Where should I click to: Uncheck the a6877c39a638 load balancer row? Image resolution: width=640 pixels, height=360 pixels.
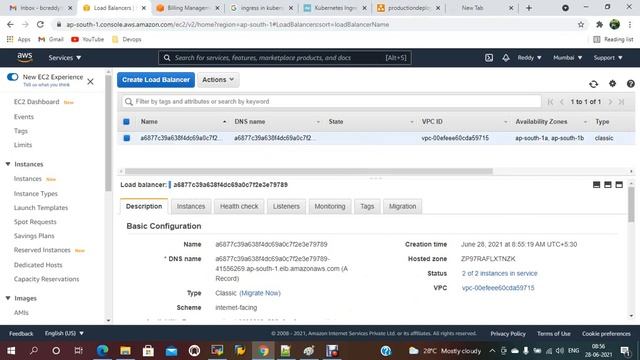coord(127,138)
